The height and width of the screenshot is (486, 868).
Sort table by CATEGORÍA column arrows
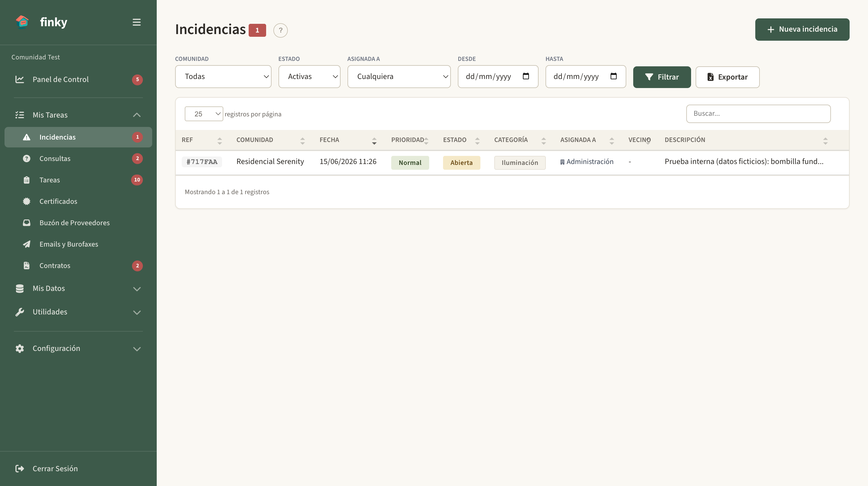tap(543, 141)
